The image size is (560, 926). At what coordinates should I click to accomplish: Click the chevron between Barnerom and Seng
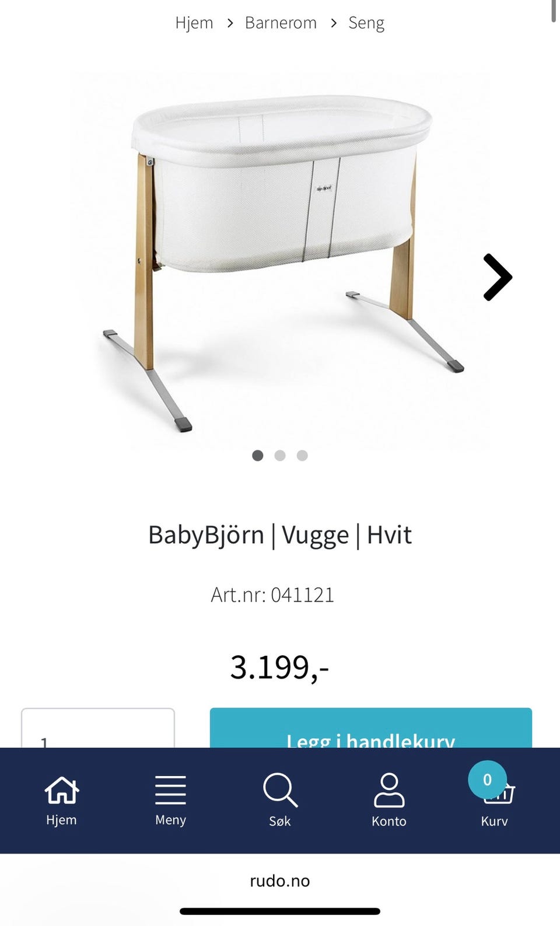[333, 23]
